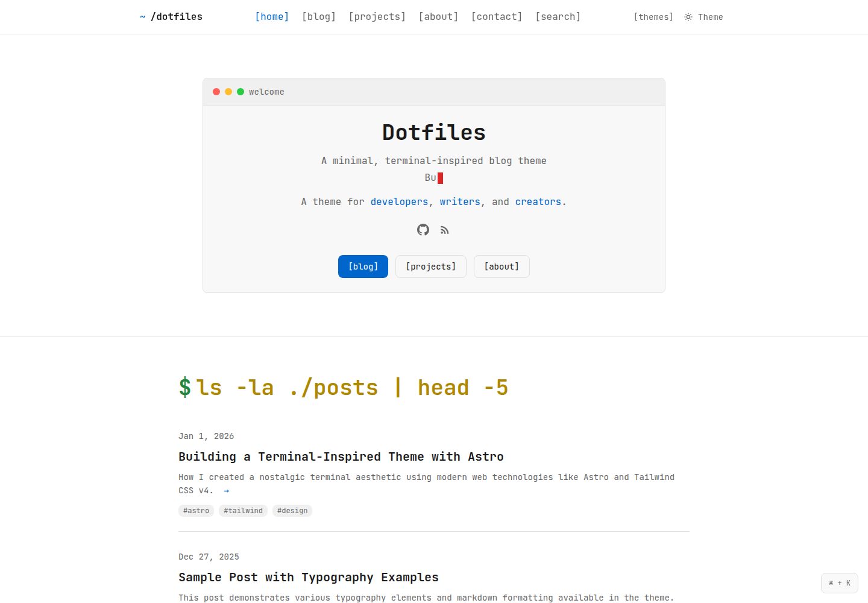The height and width of the screenshot is (603, 868).
Task: Click the sun icon for the theme
Action: (688, 17)
